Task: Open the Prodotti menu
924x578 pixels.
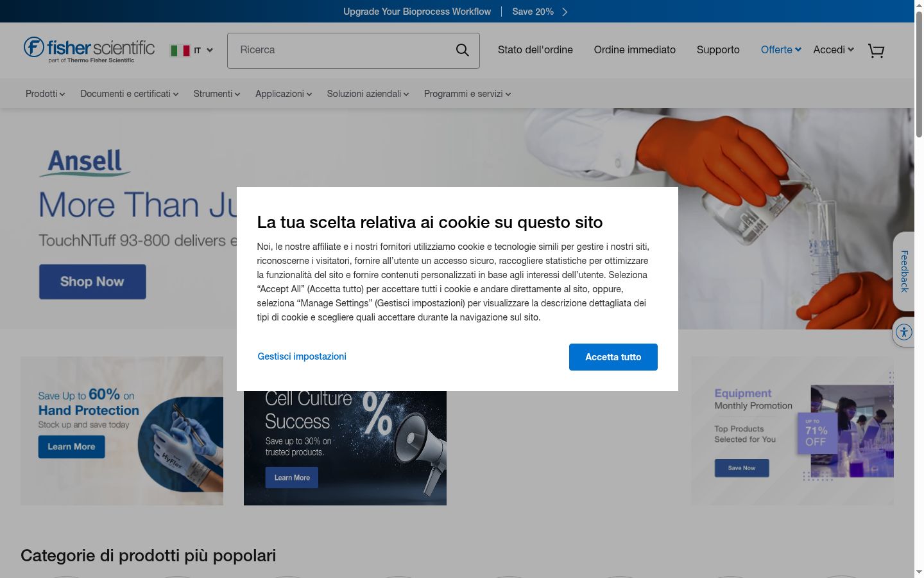Action: tap(45, 94)
